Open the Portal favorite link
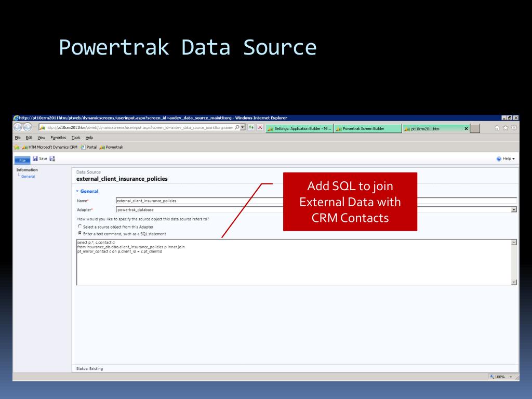532x399 pixels. (x=88, y=147)
